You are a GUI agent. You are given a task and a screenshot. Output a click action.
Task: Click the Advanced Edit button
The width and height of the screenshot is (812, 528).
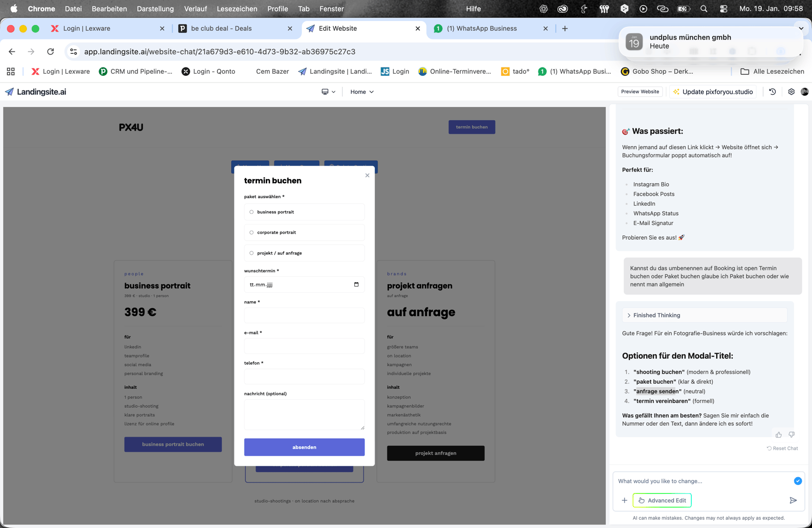[662, 500]
